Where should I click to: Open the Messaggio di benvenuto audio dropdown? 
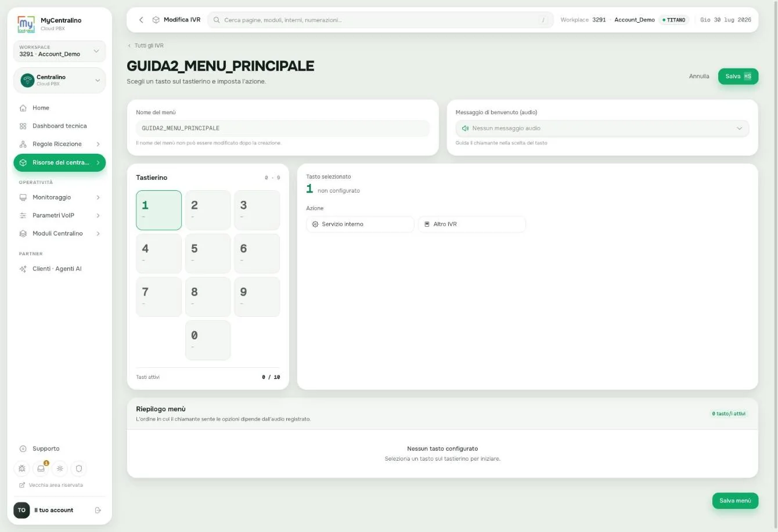coord(602,128)
